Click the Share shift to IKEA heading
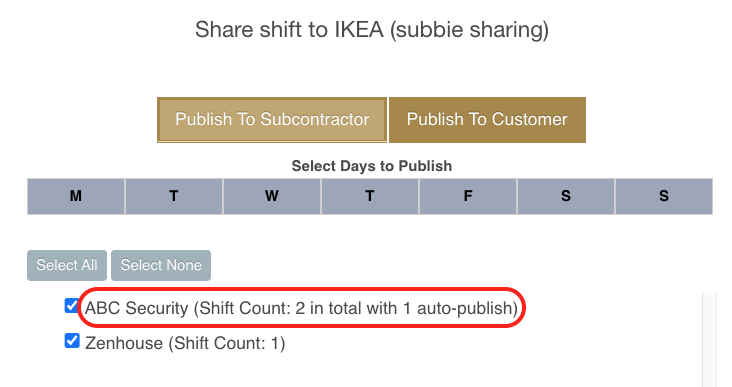 pyautogui.click(x=372, y=30)
